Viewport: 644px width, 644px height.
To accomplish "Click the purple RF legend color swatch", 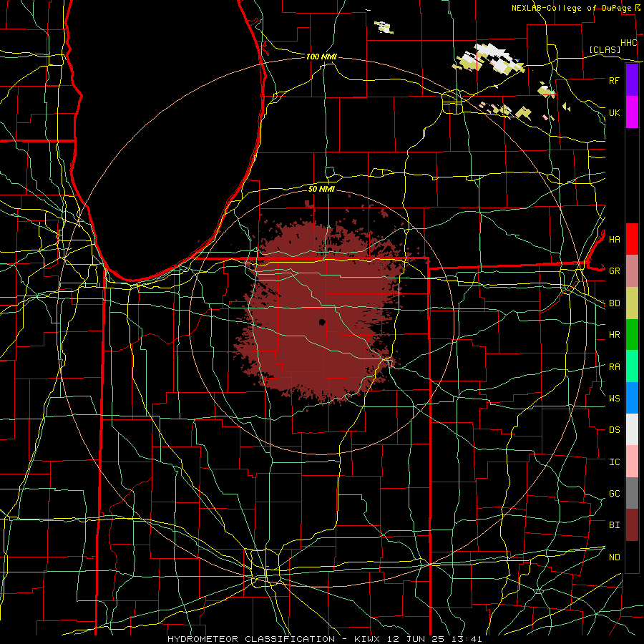I will (x=632, y=80).
